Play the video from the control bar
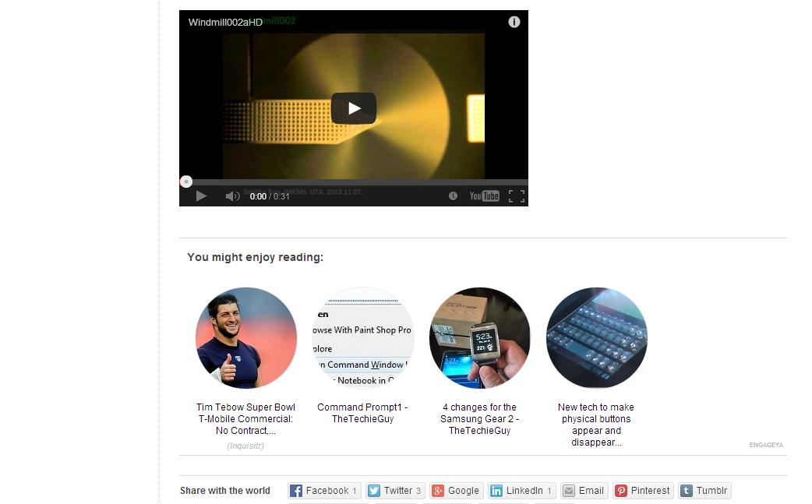This screenshot has width=812, height=504. (202, 196)
